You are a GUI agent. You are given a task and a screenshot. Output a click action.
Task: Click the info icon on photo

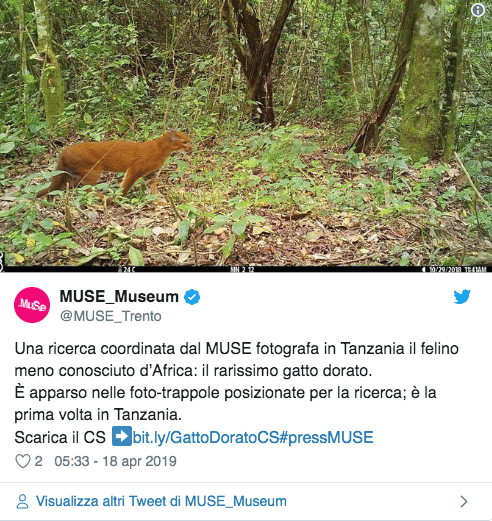[x=478, y=10]
